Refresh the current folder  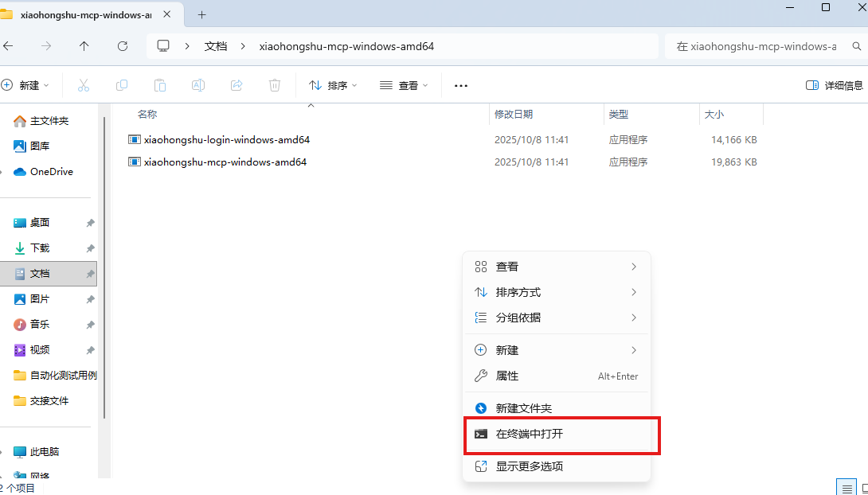123,46
